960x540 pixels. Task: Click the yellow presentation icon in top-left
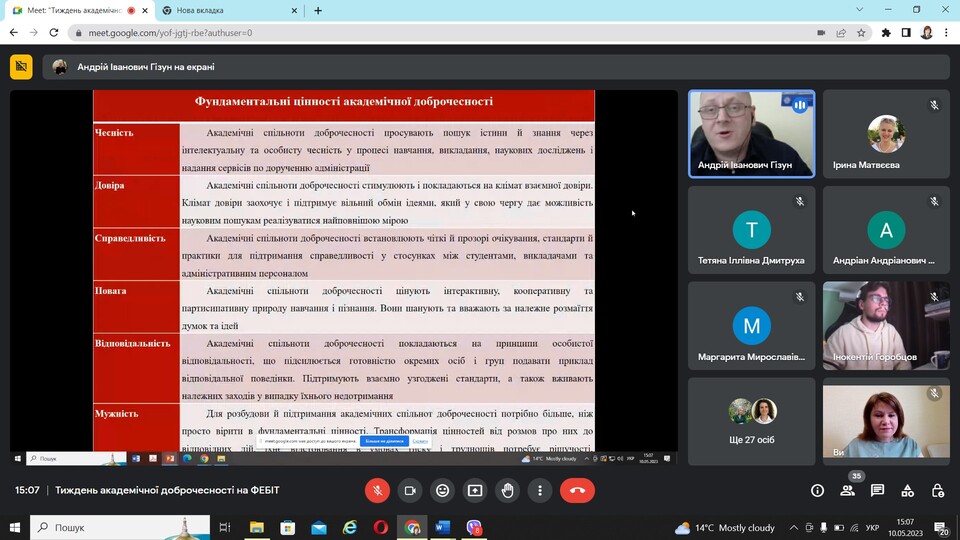[21, 67]
